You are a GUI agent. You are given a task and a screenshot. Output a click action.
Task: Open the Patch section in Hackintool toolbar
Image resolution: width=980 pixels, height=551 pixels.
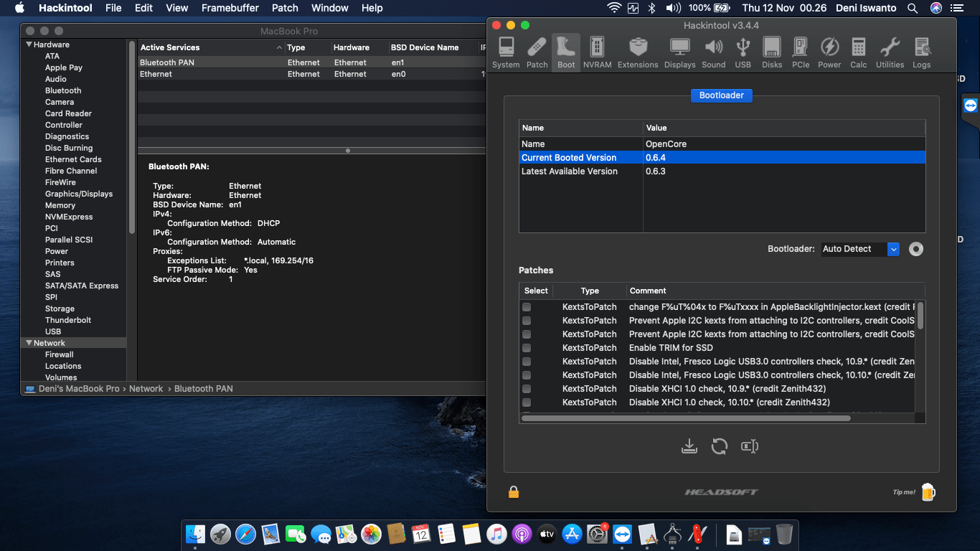[537, 52]
